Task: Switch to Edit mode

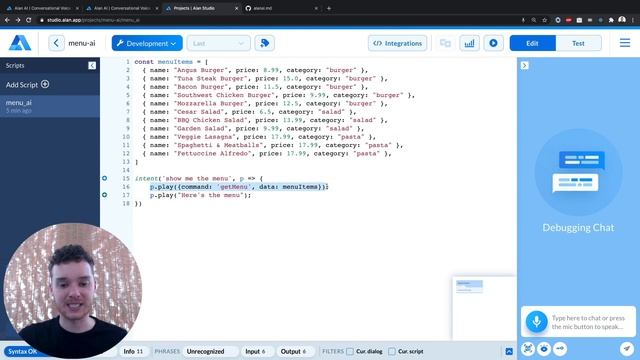Action: pos(533,43)
